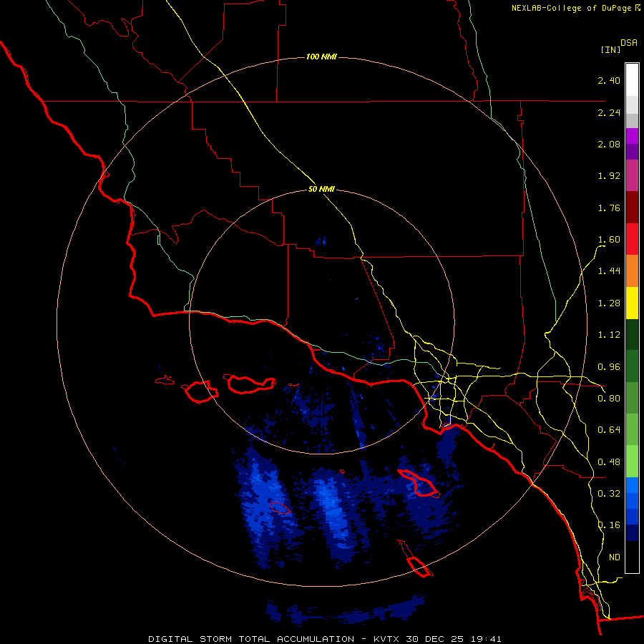The width and height of the screenshot is (644, 644).
Task: Click the 1.76 legend value
Action: (609, 208)
